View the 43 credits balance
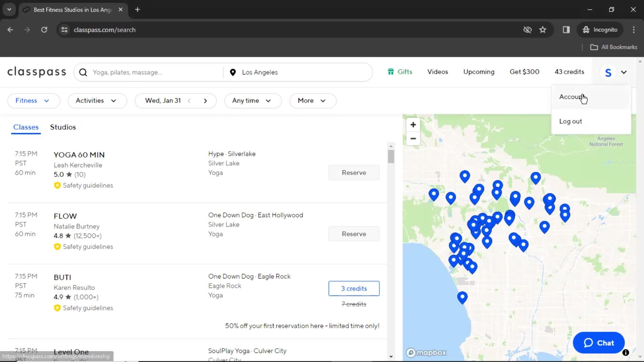The height and width of the screenshot is (362, 644). pyautogui.click(x=569, y=72)
